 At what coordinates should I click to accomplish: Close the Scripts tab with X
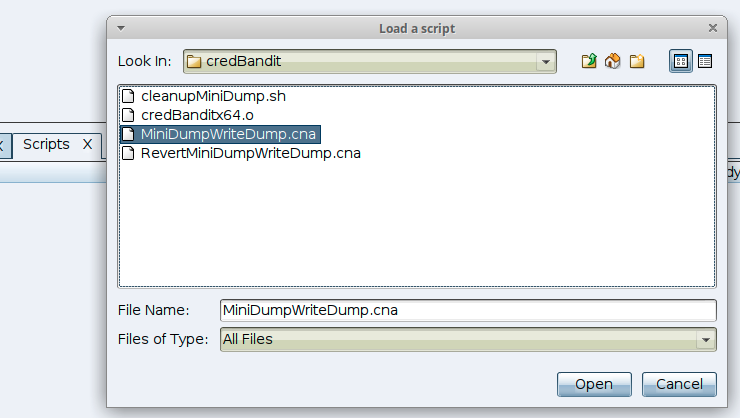tap(87, 145)
